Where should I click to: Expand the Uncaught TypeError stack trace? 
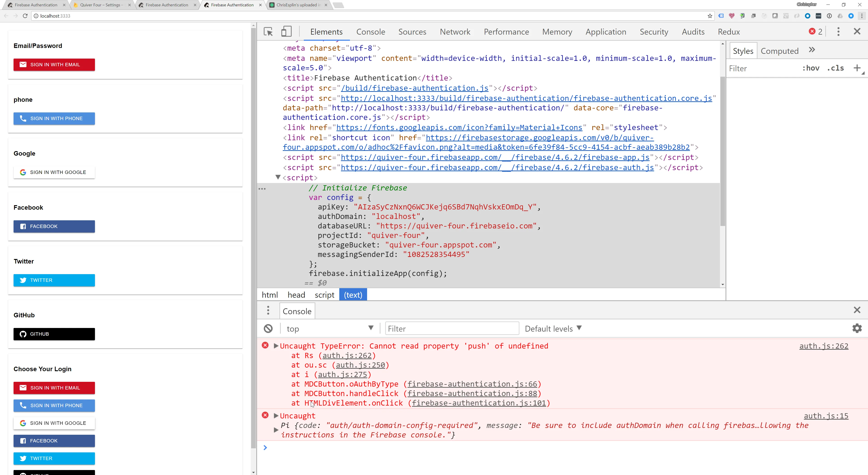click(276, 346)
